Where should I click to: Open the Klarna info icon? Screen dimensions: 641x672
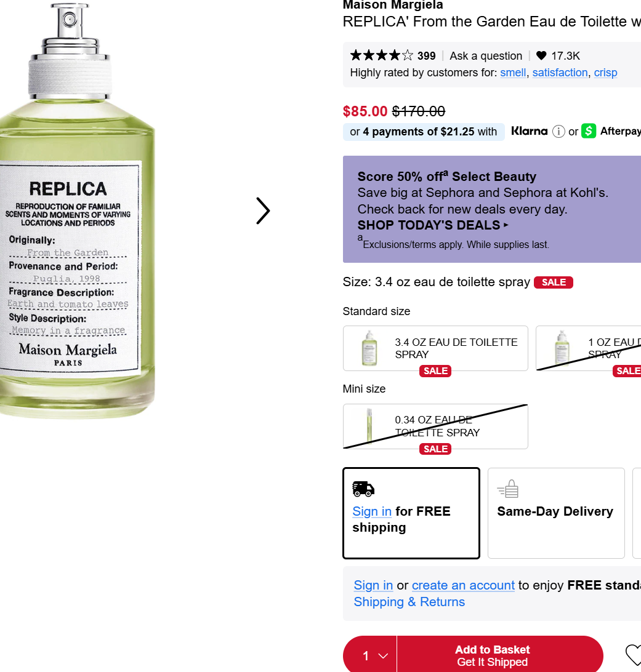point(559,131)
